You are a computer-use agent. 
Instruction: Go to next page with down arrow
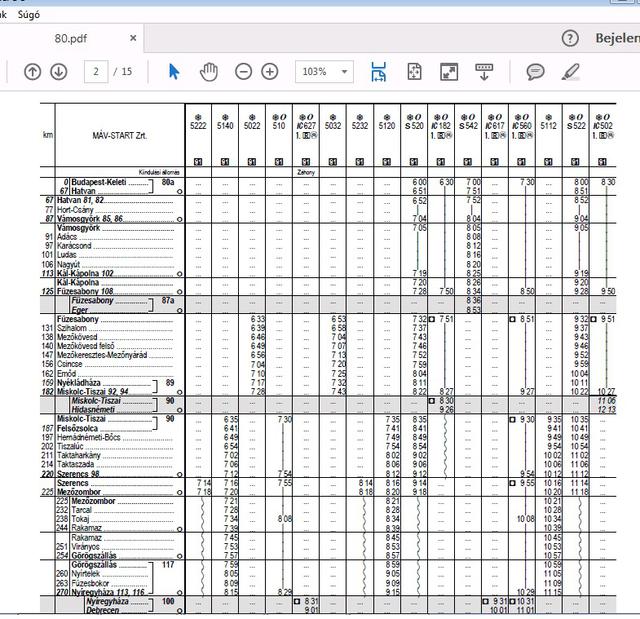(58, 72)
